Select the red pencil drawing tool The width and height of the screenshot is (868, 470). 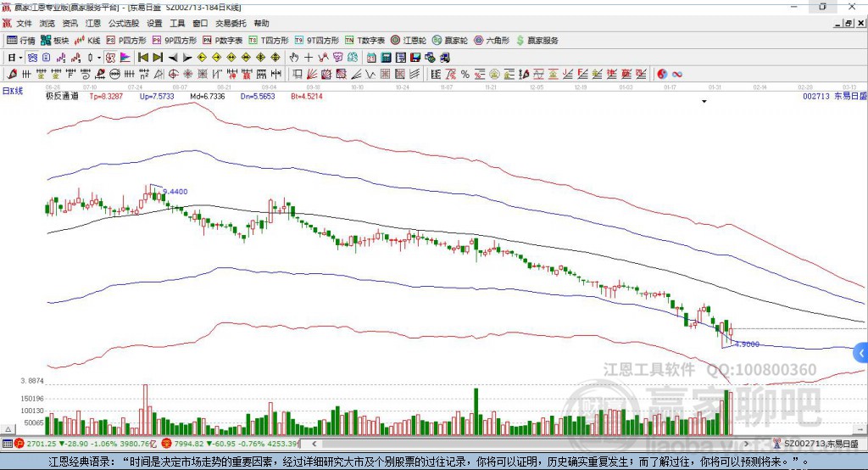pos(12,75)
